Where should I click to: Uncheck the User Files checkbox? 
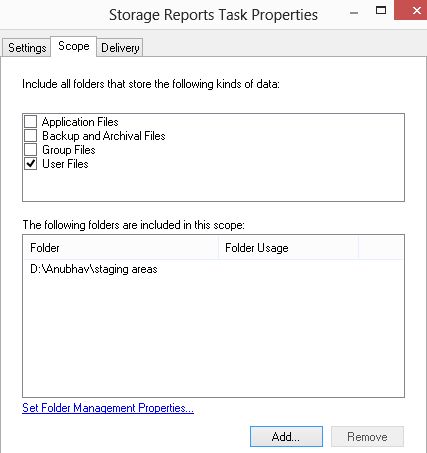coord(31,164)
